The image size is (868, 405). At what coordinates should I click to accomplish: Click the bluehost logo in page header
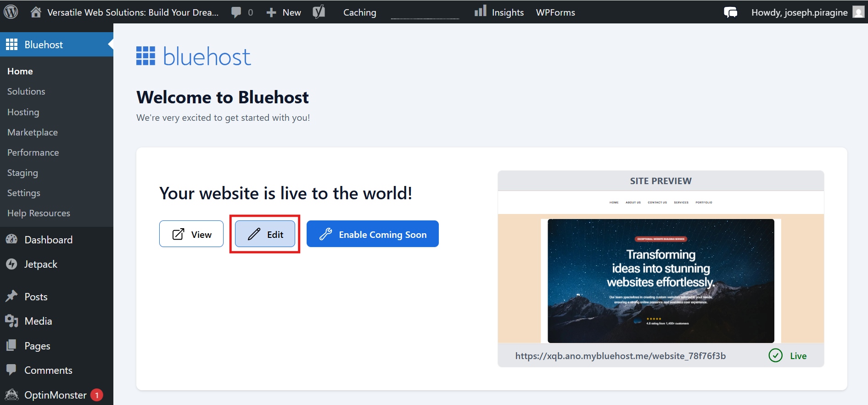pyautogui.click(x=193, y=56)
